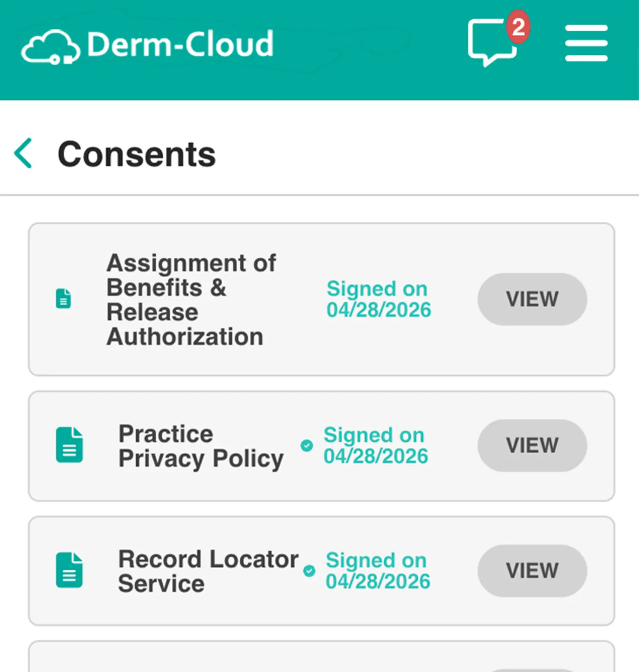639x672 pixels.
Task: Select the Practice Privacy Policy title
Action: (x=201, y=446)
